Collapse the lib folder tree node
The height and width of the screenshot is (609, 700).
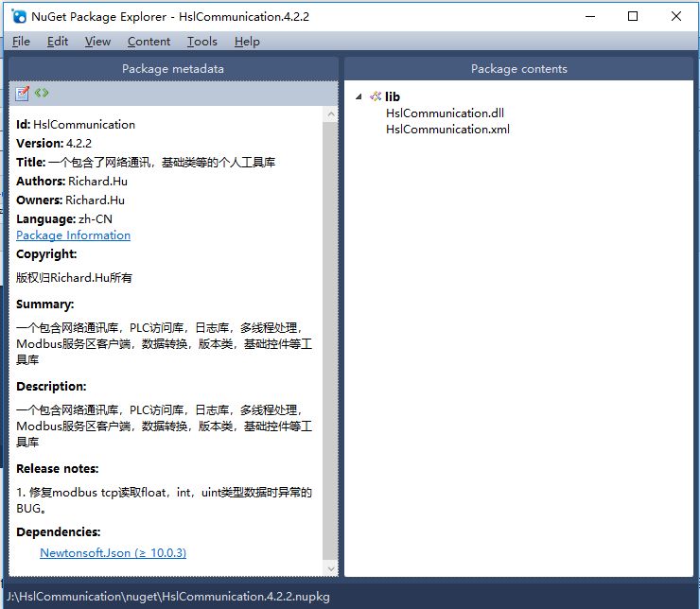pyautogui.click(x=359, y=96)
